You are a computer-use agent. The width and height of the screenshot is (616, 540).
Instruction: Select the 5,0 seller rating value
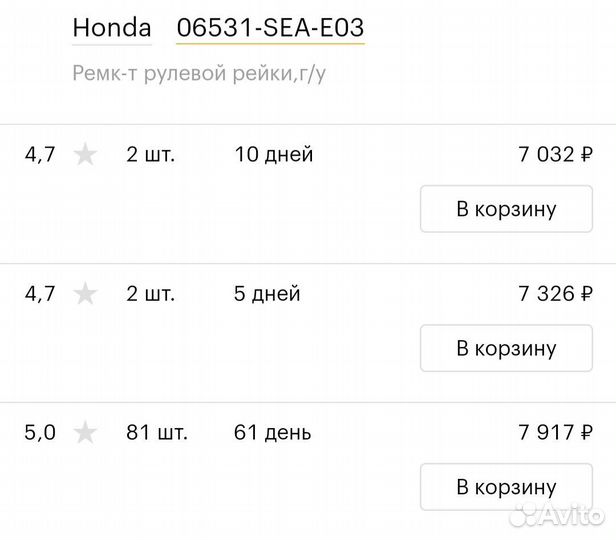tap(40, 432)
